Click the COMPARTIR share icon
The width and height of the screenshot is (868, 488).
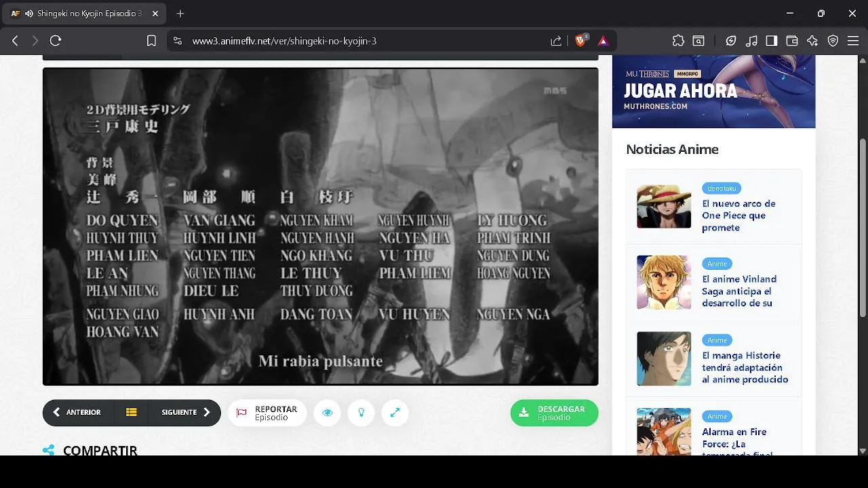[49, 450]
